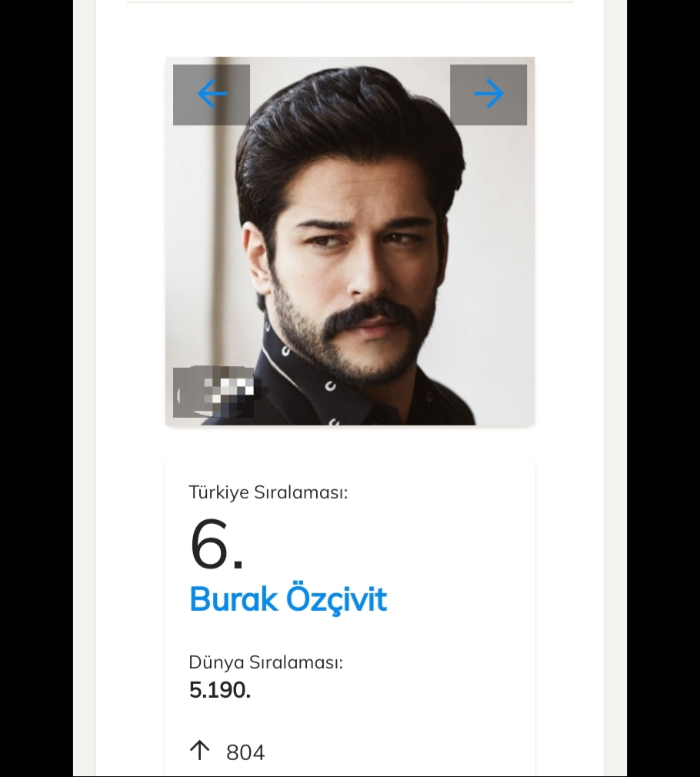Click the blurred badge on the photo corner
The height and width of the screenshot is (777, 700).
point(214,392)
